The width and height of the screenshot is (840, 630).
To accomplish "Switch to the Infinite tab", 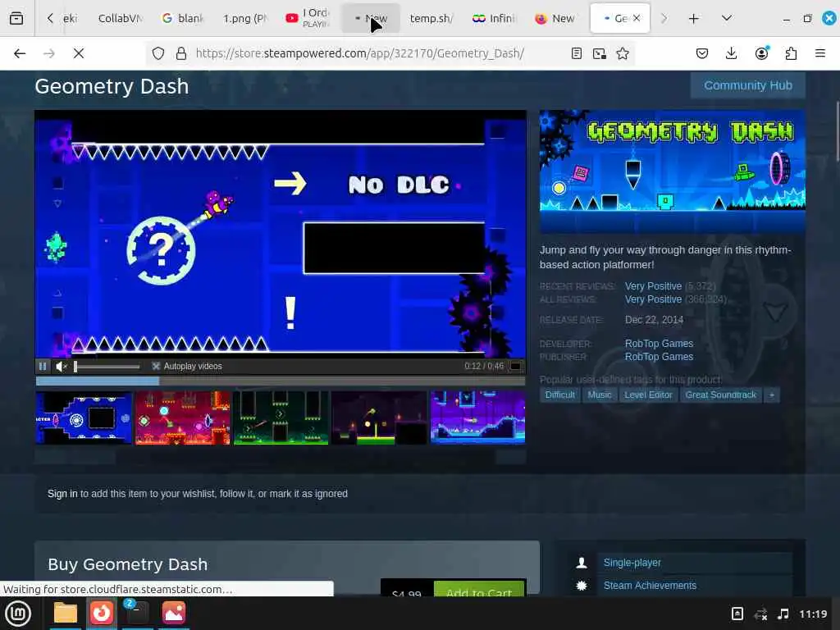I will (x=493, y=18).
